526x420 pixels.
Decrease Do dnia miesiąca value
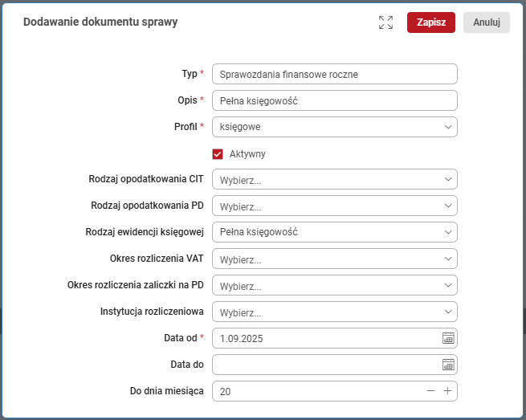431,391
